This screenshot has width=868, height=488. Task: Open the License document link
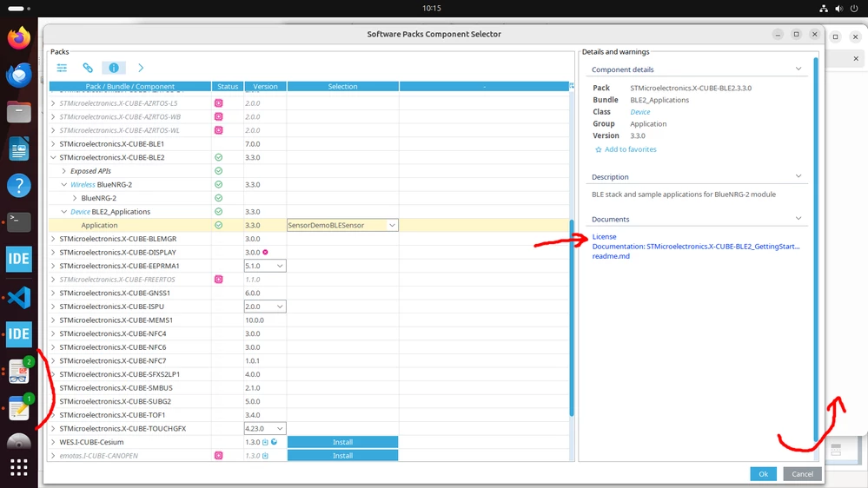(604, 237)
